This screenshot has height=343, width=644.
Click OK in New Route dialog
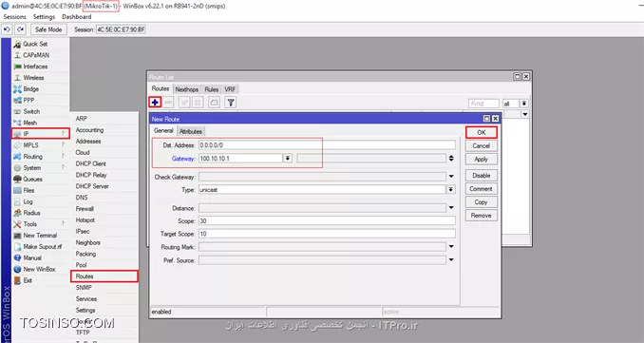click(482, 132)
